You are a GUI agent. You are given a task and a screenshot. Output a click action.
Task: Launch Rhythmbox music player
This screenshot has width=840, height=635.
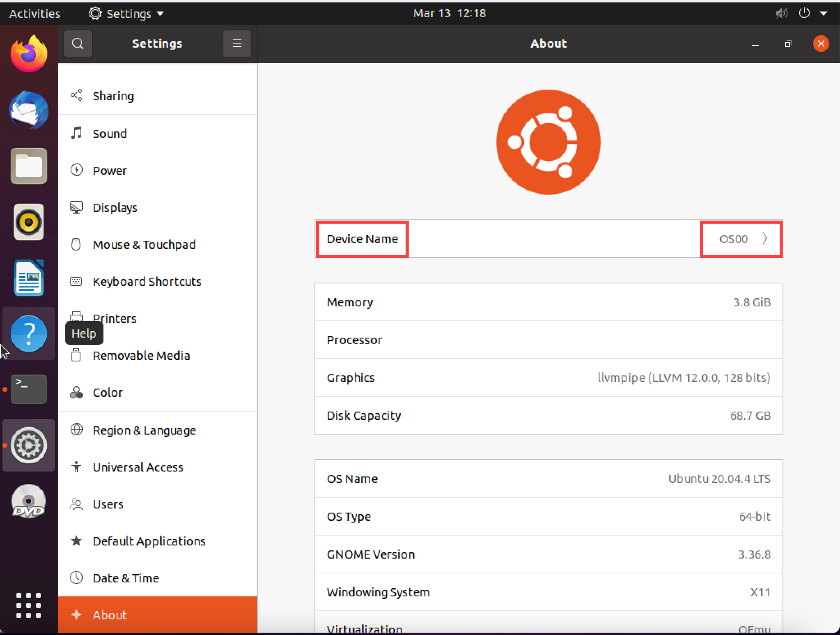click(x=29, y=222)
